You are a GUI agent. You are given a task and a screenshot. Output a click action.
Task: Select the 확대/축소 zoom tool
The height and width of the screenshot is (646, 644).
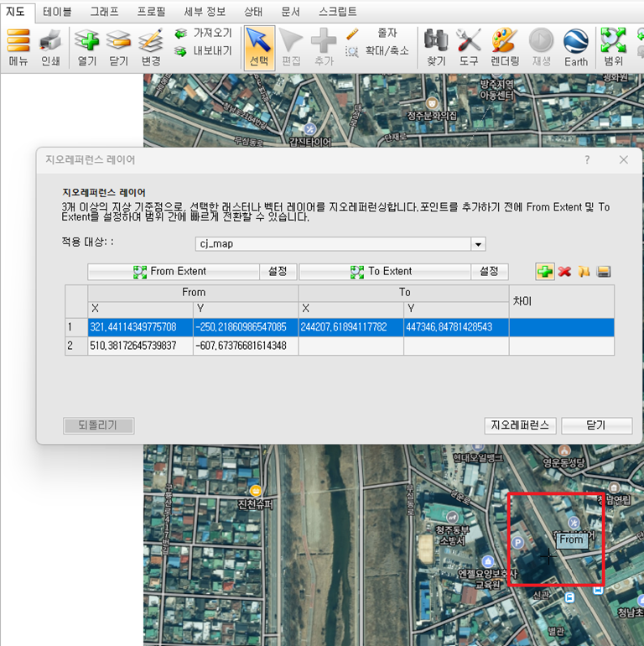click(x=377, y=51)
